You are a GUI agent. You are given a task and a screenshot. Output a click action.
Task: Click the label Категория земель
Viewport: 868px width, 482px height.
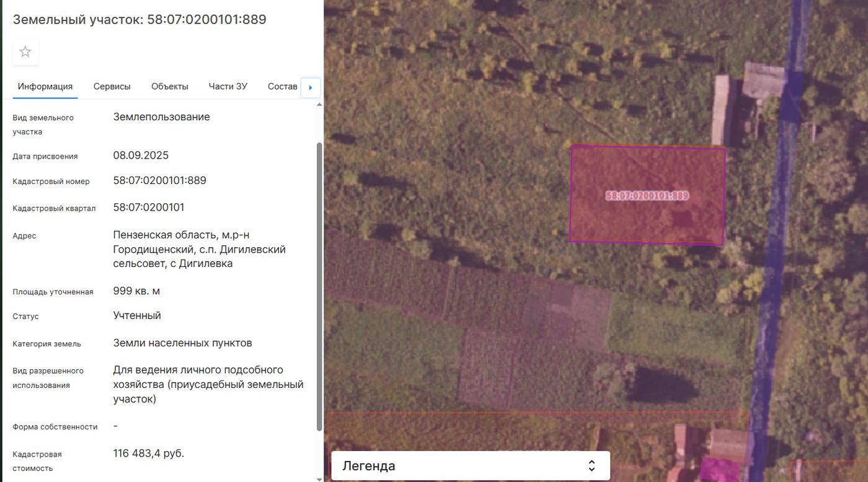click(46, 344)
